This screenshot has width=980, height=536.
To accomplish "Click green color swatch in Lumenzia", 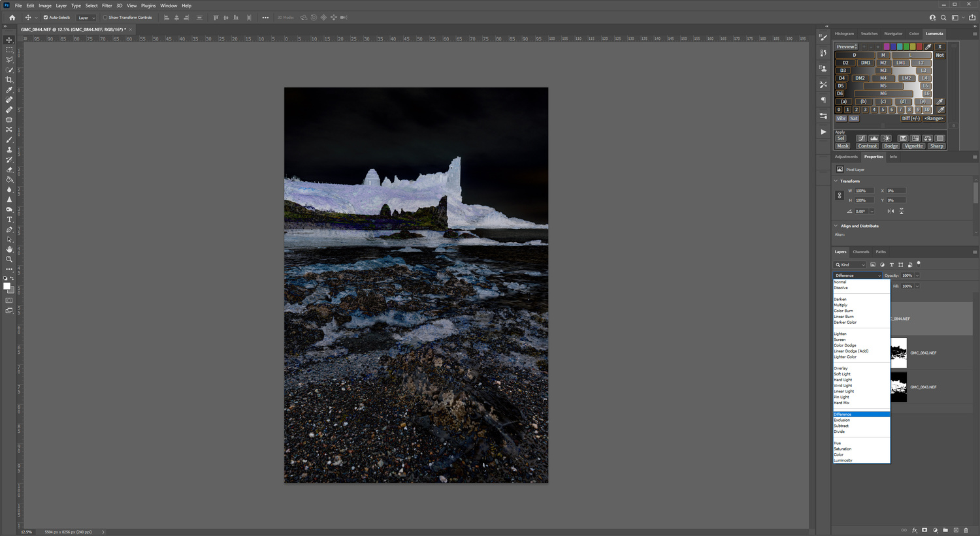I will click(x=906, y=47).
